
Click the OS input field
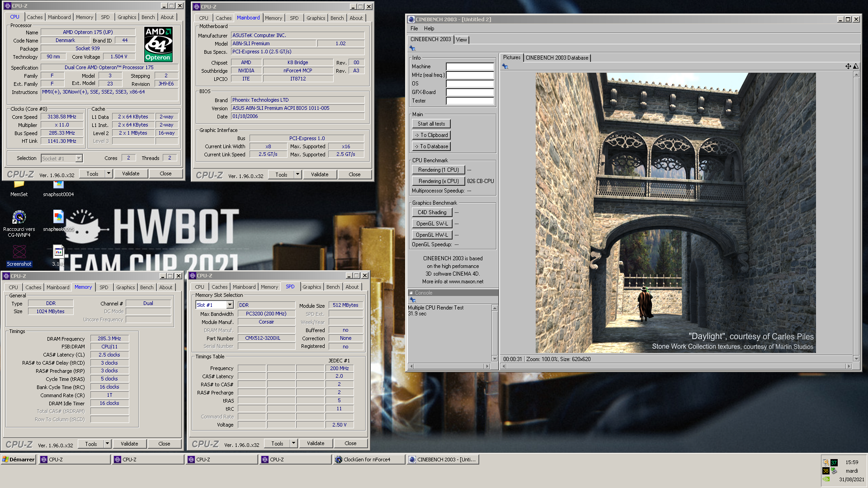tap(470, 84)
